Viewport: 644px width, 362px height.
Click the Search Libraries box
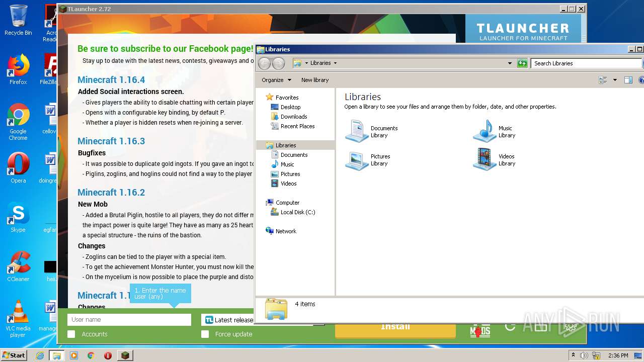pos(586,63)
